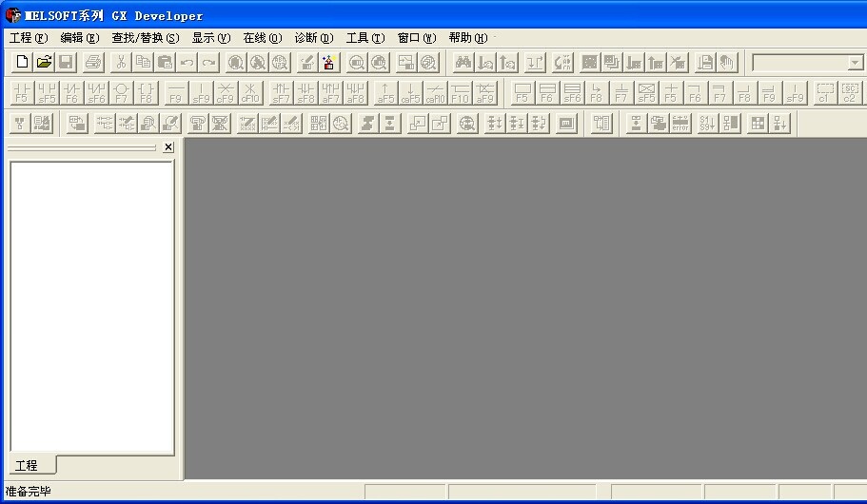Select the 工程 tab below project panel
Screen dimensions: 867x504
(x=32, y=465)
